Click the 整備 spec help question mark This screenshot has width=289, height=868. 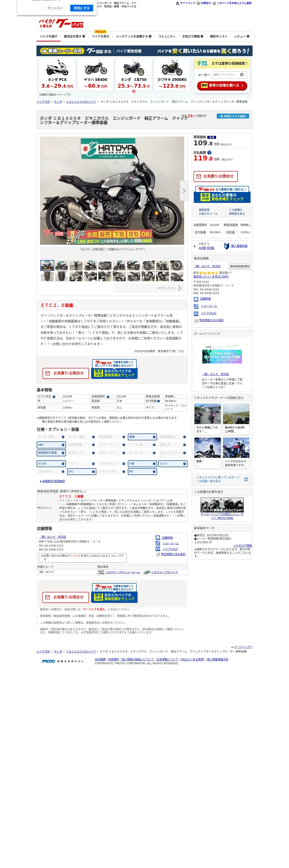154,437
